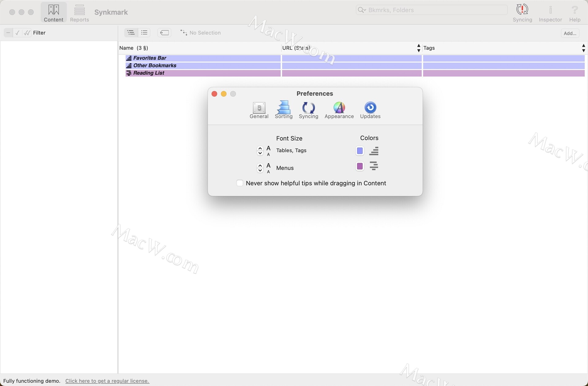This screenshot has width=588, height=386.
Task: Open the search scope magnifier dropdown
Action: [362, 10]
